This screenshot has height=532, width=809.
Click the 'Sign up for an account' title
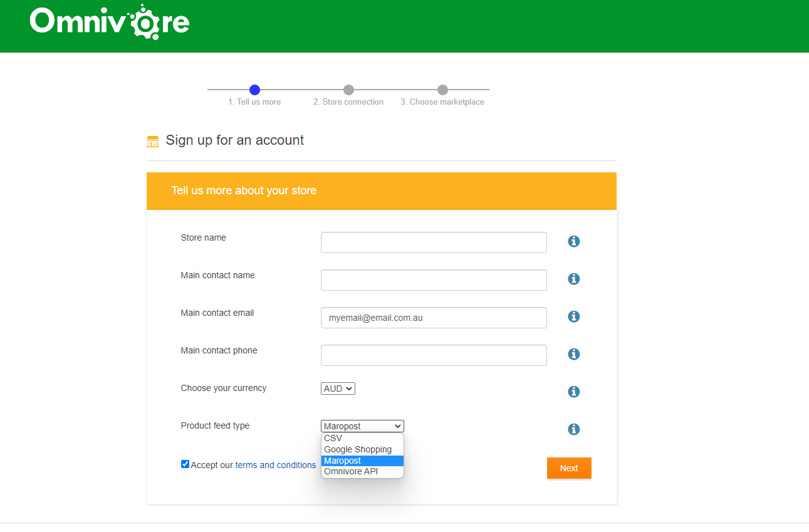[x=235, y=140]
